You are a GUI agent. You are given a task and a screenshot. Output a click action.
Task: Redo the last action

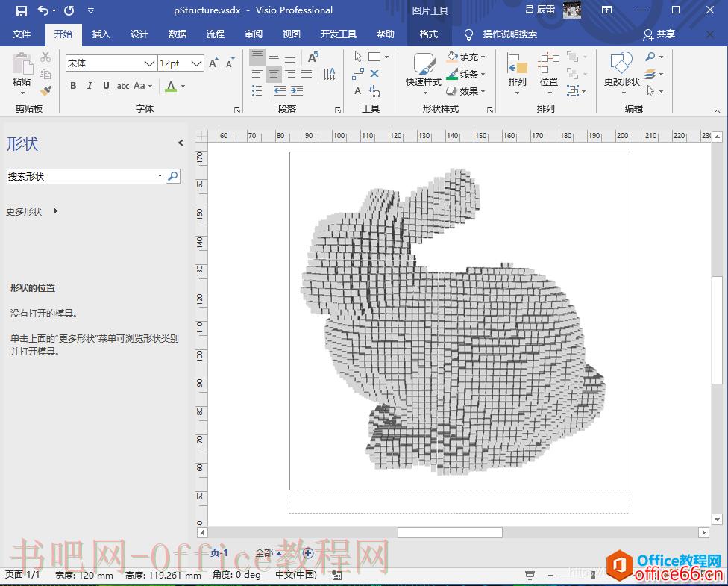[x=69, y=10]
